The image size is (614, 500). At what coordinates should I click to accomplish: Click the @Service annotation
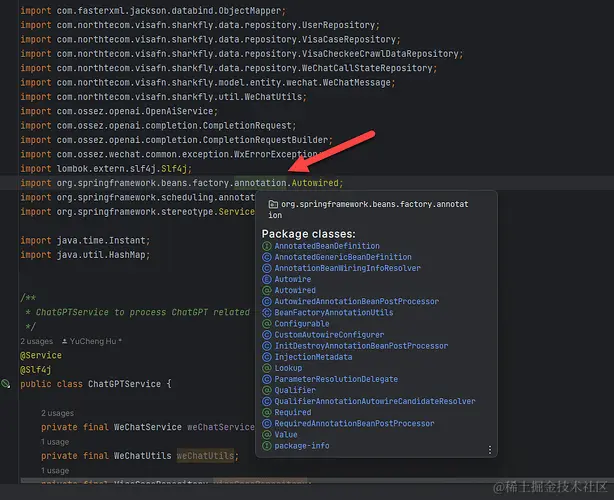point(41,356)
